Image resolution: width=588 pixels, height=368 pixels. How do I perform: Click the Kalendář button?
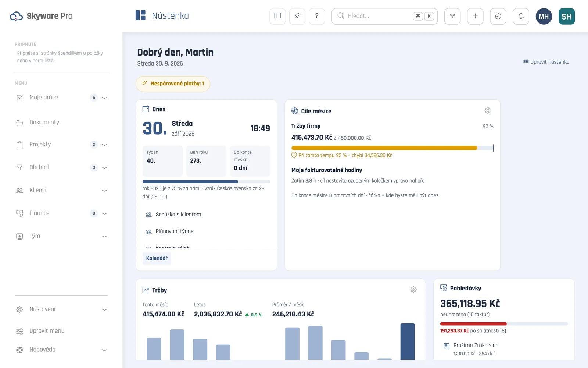pyautogui.click(x=157, y=258)
